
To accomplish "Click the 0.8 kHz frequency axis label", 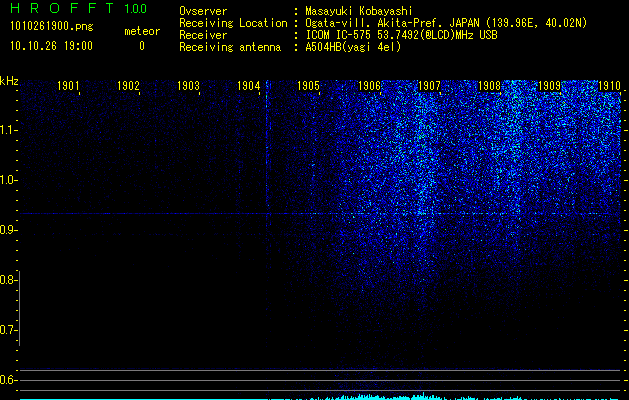I will pyautogui.click(x=8, y=280).
